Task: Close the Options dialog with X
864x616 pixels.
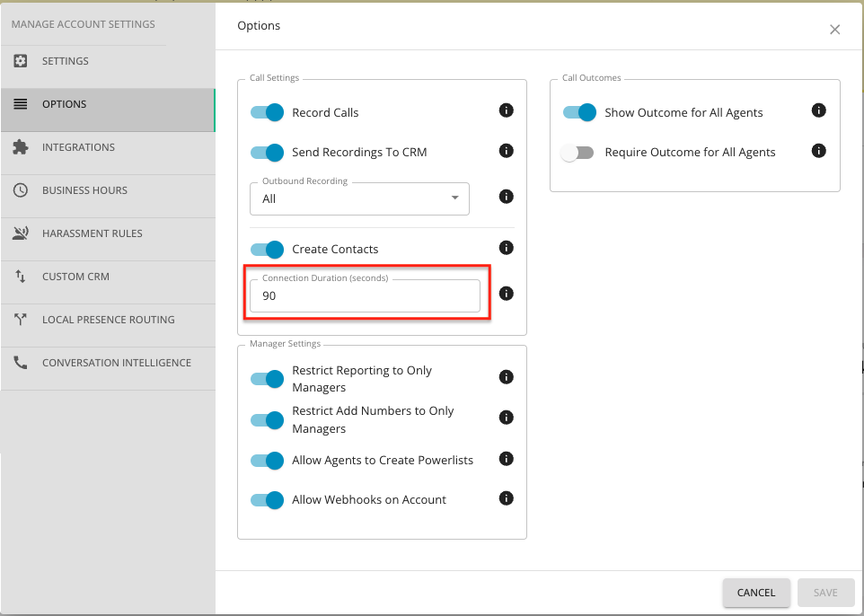Action: (x=834, y=30)
